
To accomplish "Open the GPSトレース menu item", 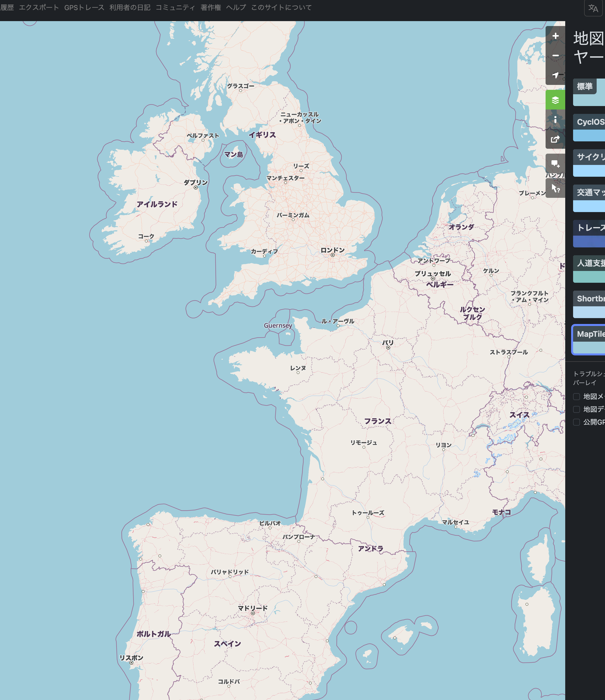I will [84, 7].
